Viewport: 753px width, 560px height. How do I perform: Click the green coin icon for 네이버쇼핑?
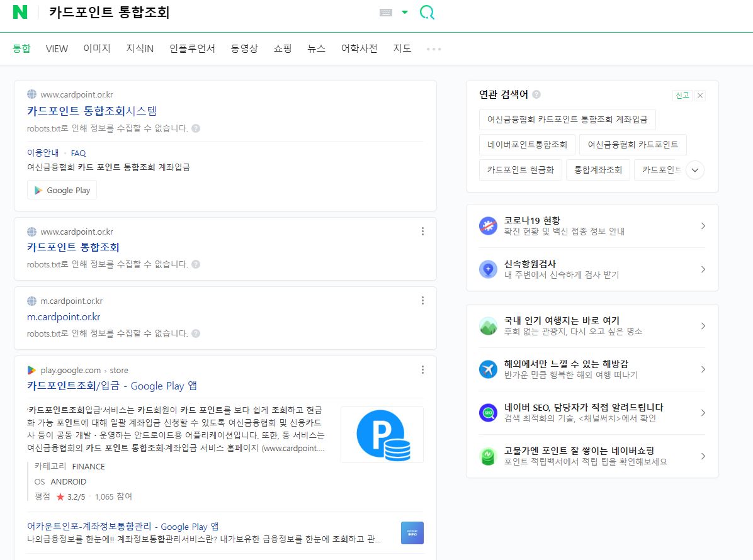click(x=489, y=456)
